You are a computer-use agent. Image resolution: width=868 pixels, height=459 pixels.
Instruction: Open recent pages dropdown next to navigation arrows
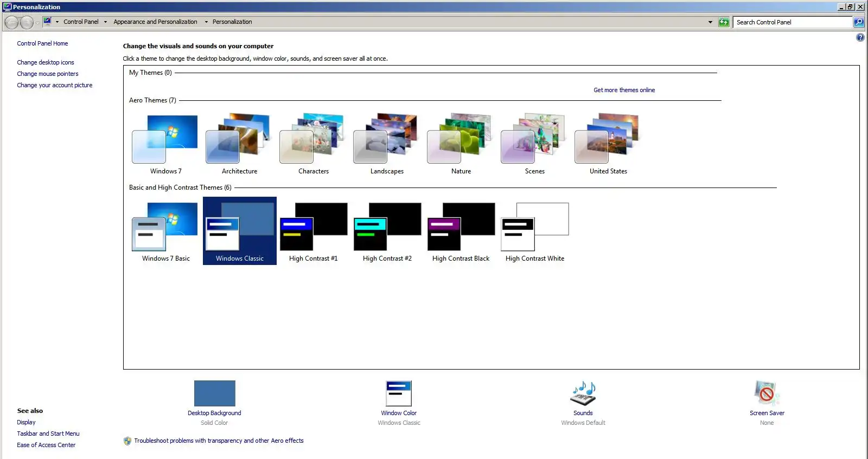tap(37, 23)
